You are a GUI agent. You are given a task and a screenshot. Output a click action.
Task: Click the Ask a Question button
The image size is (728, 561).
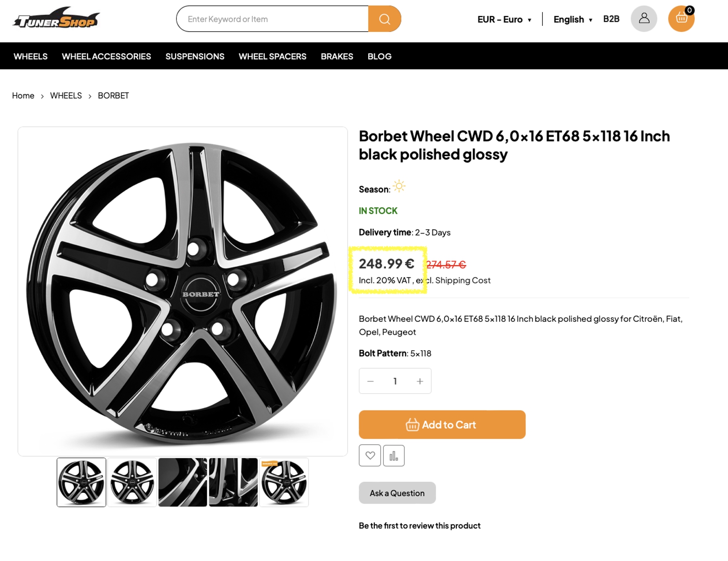[397, 493]
